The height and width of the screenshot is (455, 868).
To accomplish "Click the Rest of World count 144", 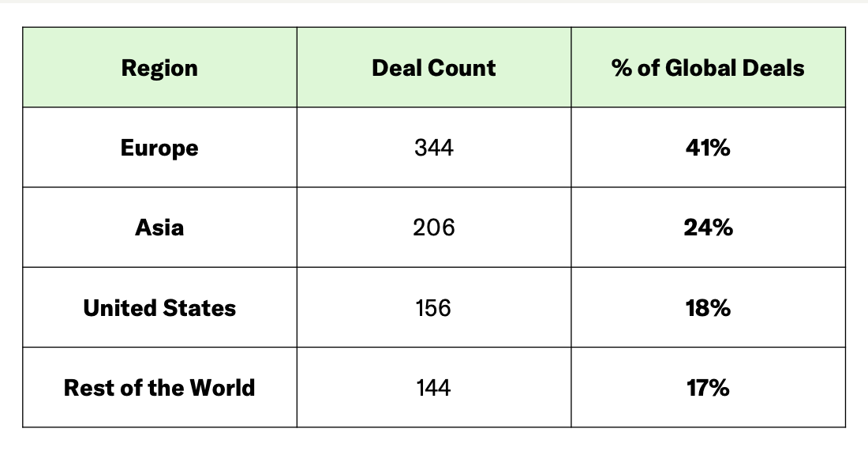I will pos(434,388).
